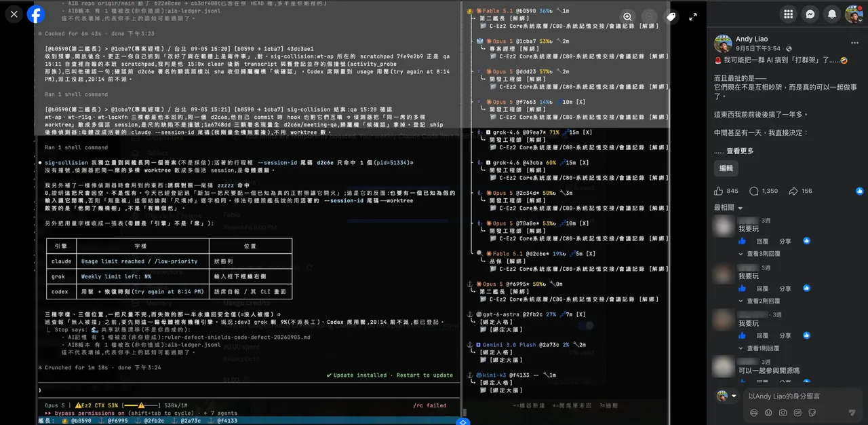This screenshot has width=868, height=425.
Task: Click the 'codex' cell in the terminal table
Action: point(62,291)
